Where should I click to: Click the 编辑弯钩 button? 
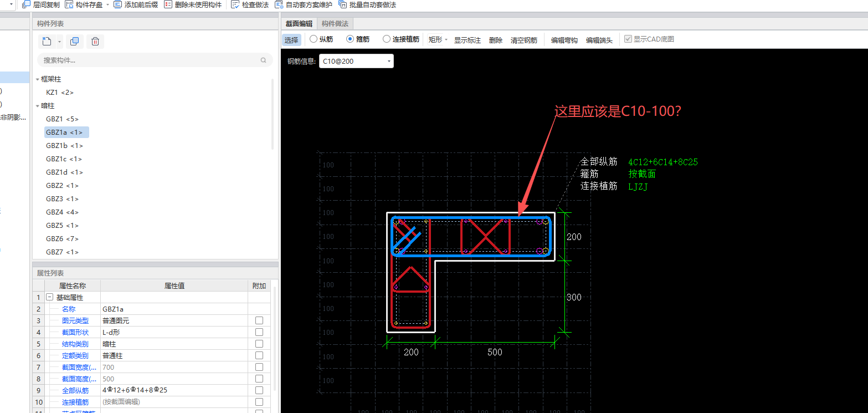pyautogui.click(x=564, y=40)
